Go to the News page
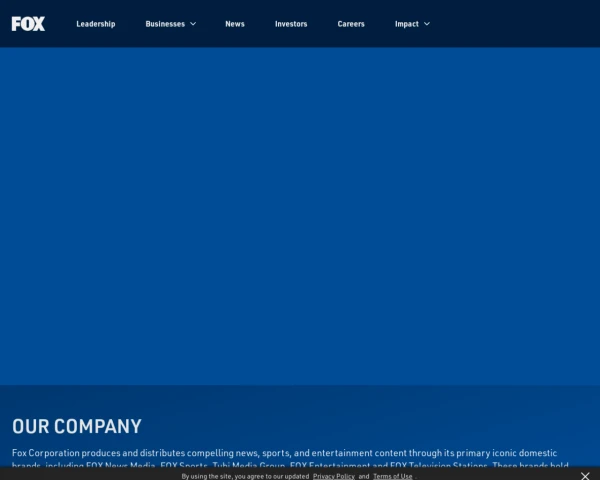The width and height of the screenshot is (600, 480). (235, 24)
